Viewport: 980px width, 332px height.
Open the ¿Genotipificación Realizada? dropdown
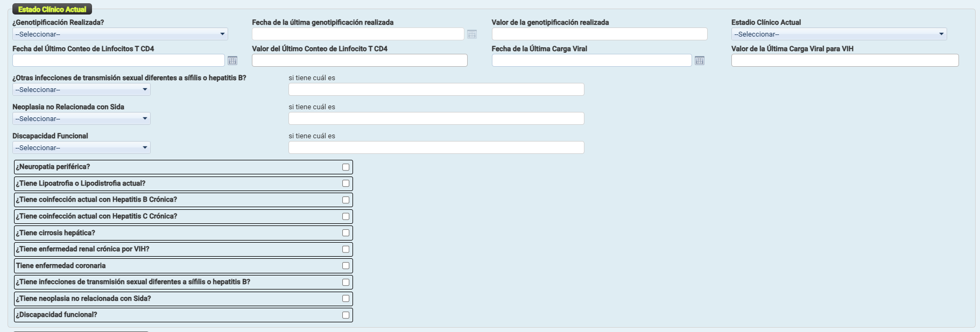(120, 34)
